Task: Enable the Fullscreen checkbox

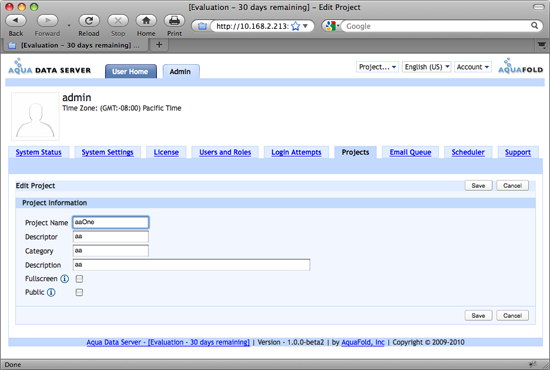Action: click(x=79, y=279)
